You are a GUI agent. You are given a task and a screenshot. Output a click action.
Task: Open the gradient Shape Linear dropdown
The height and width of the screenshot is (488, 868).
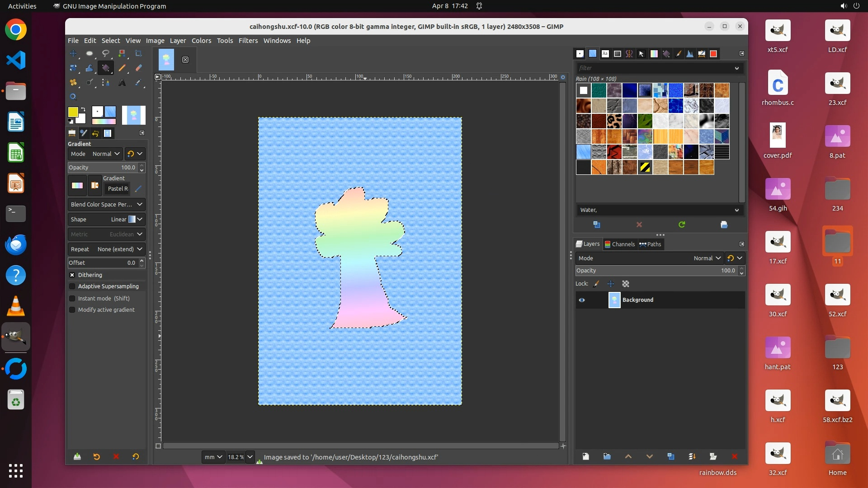(106, 219)
